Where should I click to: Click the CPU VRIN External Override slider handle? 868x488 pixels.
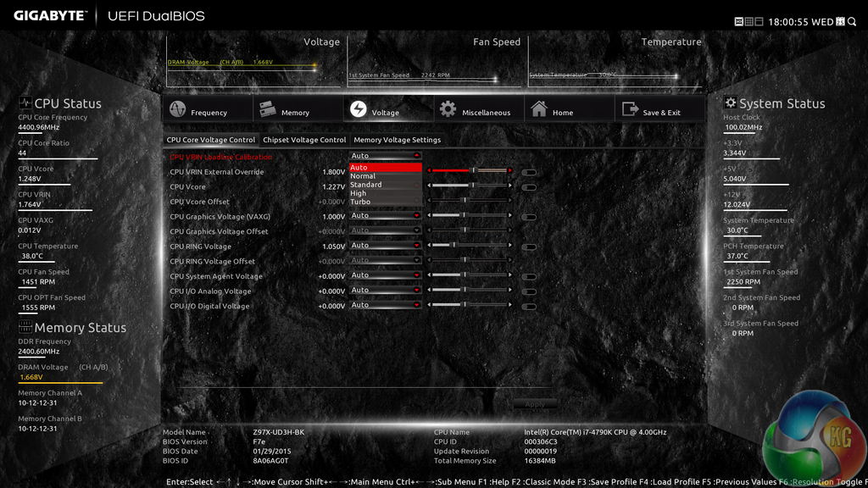(473, 170)
